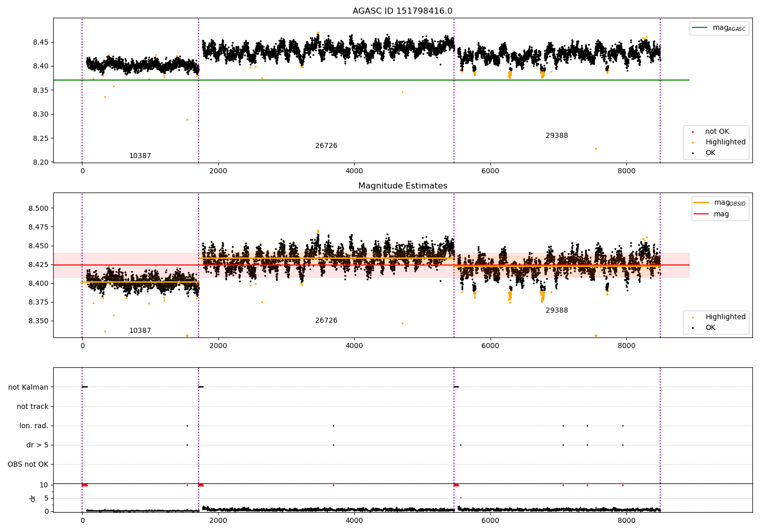Click the 'not track' axis label

click(32, 407)
